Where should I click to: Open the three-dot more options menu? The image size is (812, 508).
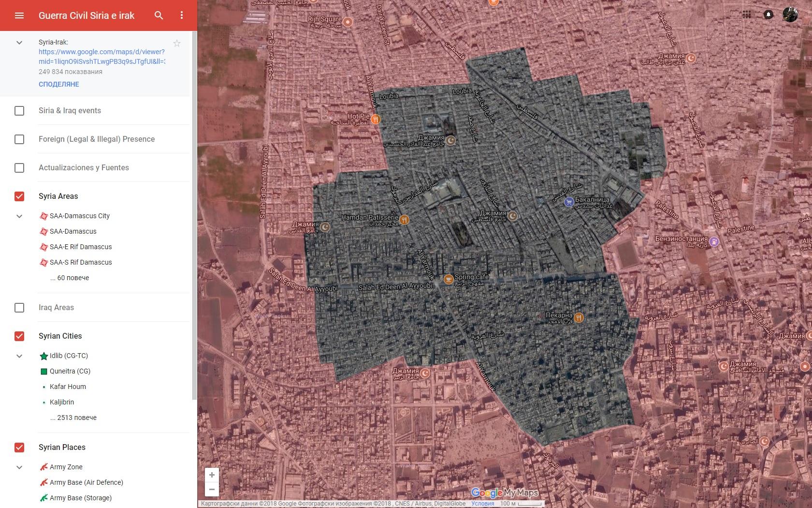[x=182, y=15]
